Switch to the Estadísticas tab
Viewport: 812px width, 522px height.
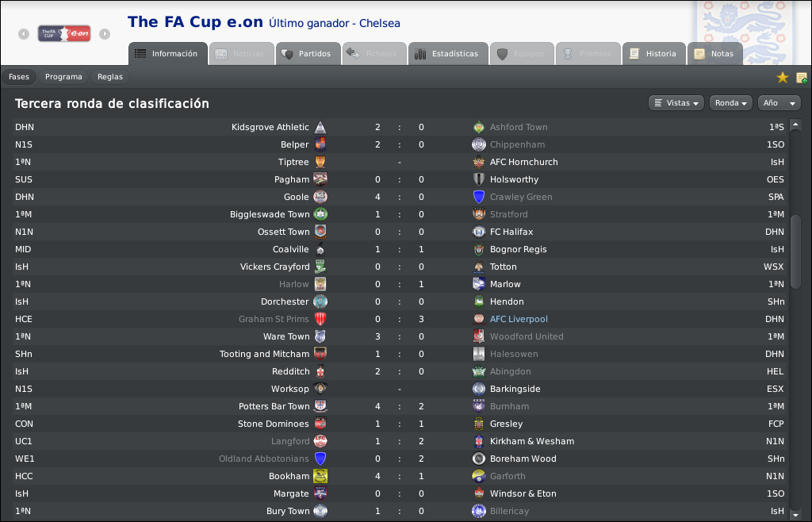click(449, 54)
